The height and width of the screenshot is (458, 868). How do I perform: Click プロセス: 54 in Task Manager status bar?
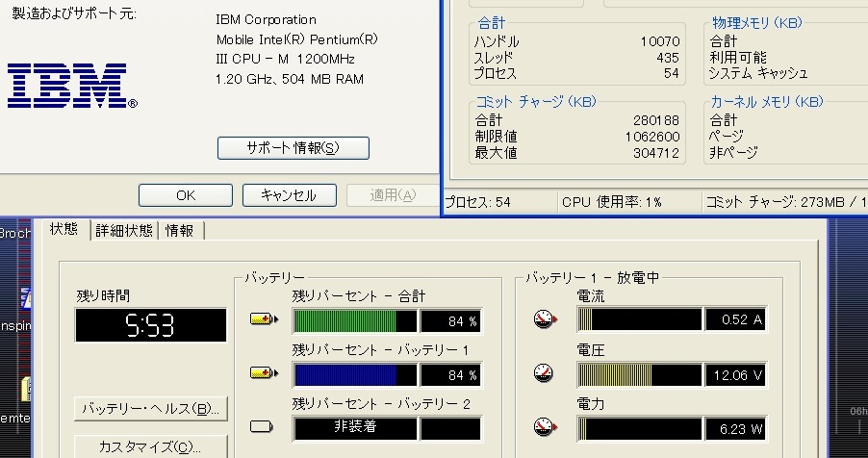click(x=477, y=202)
